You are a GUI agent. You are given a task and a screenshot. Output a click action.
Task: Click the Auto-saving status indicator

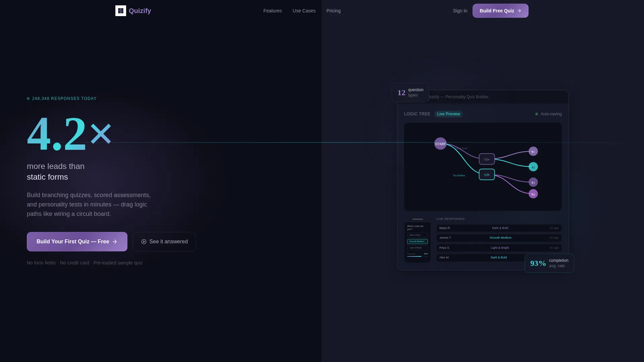548,114
